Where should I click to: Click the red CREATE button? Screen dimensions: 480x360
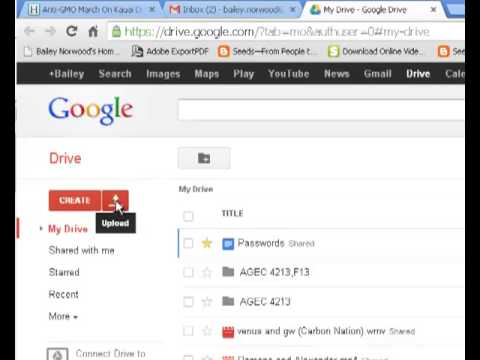[x=75, y=200]
